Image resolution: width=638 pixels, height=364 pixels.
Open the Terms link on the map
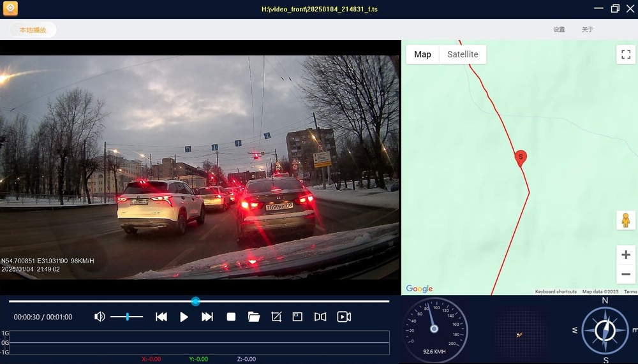tap(631, 291)
